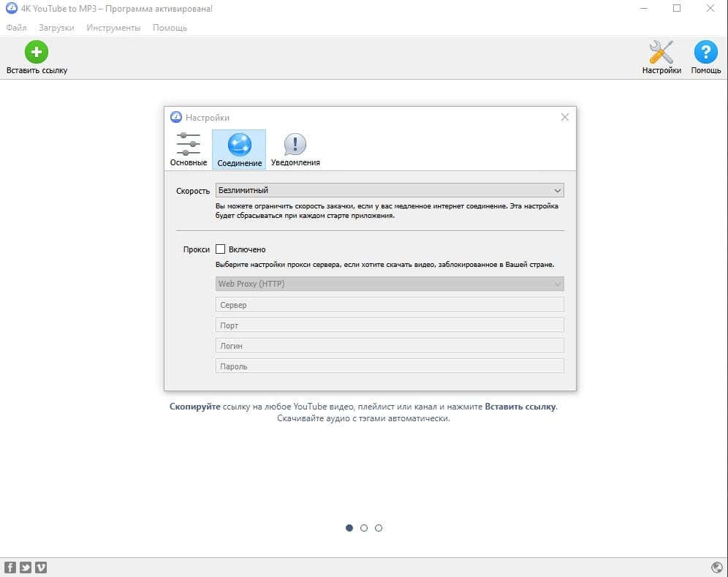Viewport: 728px width, 577px height.
Task: Expand the Скорость Безлимитный dropdown
Action: click(x=390, y=190)
